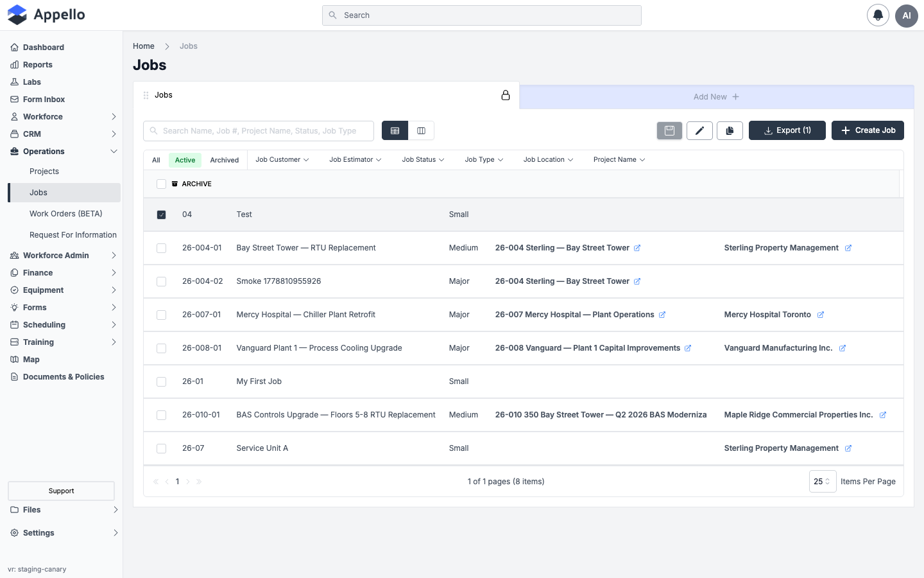Change the items per page value of 25

823,482
